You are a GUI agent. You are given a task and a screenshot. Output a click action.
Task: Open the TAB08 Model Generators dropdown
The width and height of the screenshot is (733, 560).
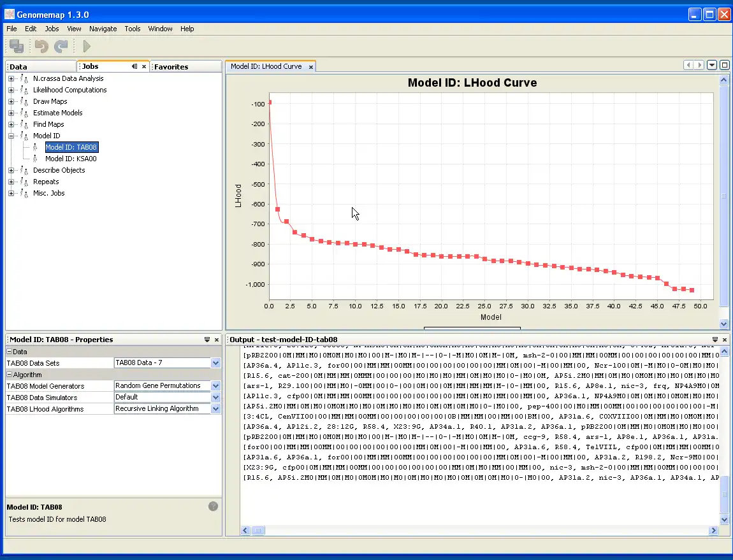pyautogui.click(x=215, y=386)
